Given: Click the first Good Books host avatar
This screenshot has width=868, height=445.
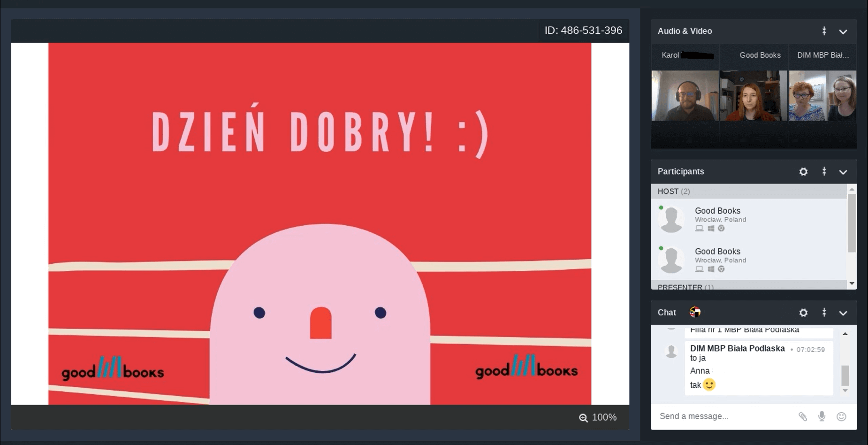Looking at the screenshot, I should click(x=671, y=219).
